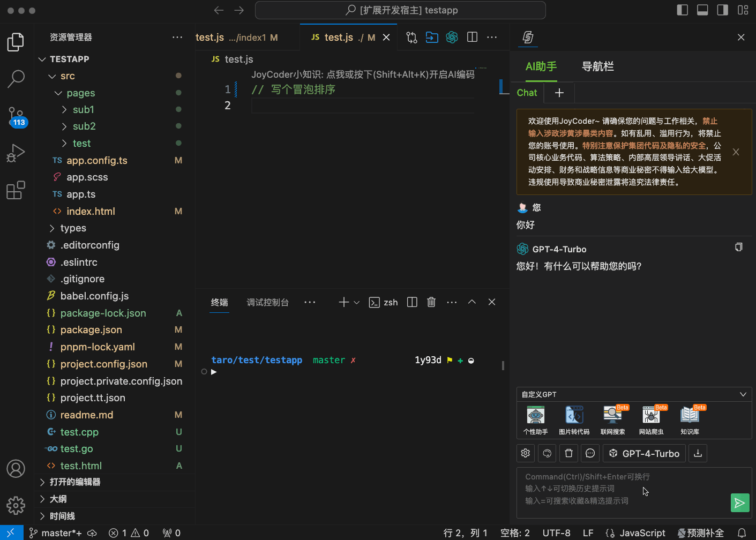Click the chat bubble icon in chat toolbar

tap(590, 453)
